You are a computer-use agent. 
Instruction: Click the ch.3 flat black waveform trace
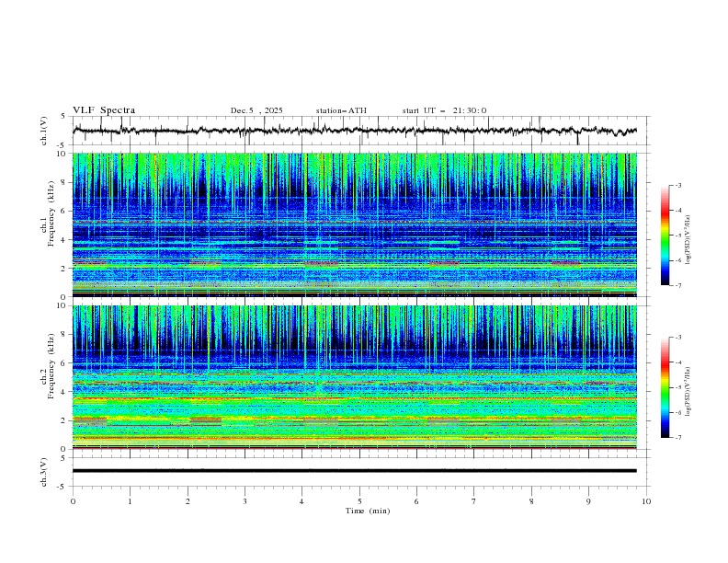354,471
